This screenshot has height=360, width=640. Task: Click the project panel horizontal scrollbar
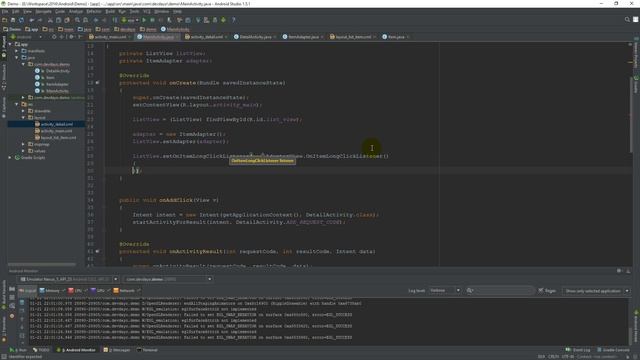pos(42,264)
